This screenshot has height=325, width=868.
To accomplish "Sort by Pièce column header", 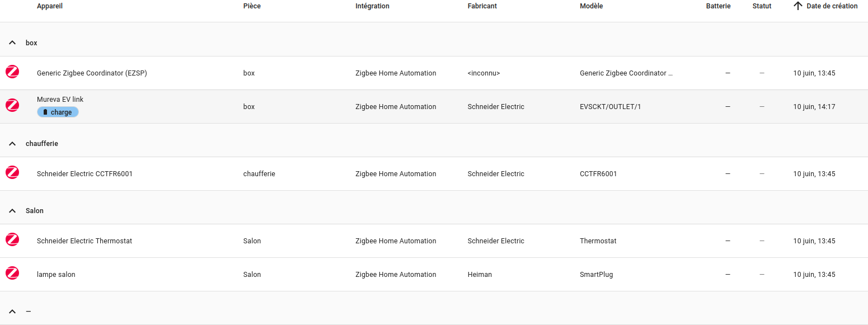I will (x=252, y=6).
